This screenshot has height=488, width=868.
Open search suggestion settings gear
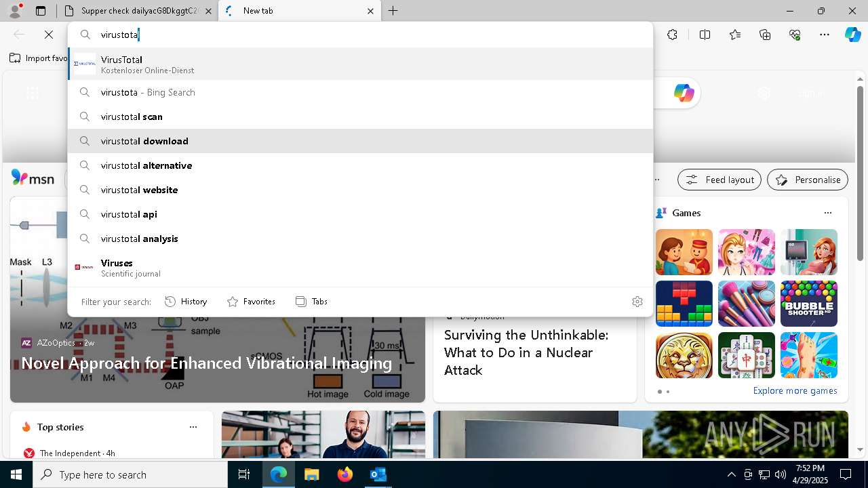tap(637, 302)
